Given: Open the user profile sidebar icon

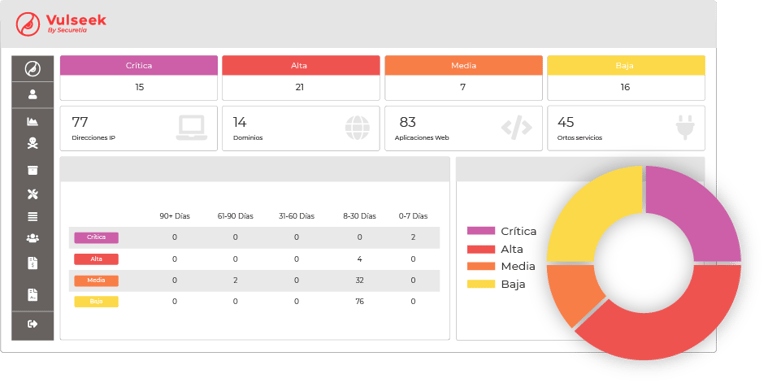Looking at the screenshot, I should (33, 94).
